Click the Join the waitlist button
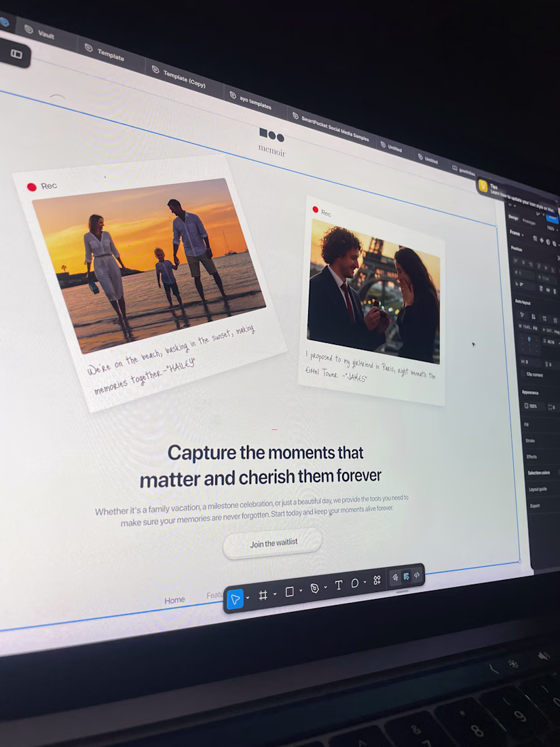The image size is (560, 747). 273,543
